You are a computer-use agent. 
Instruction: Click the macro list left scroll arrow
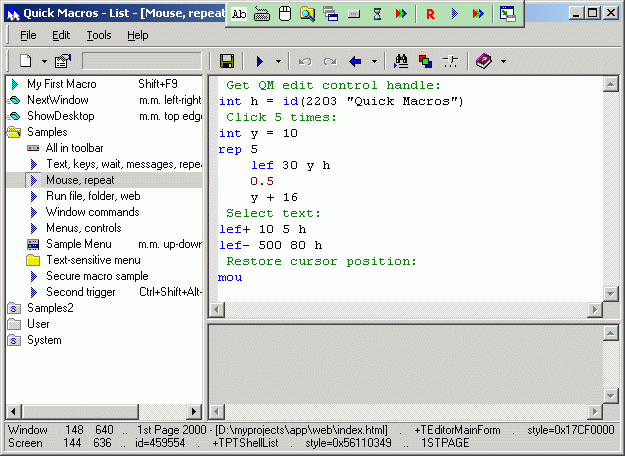[14, 411]
